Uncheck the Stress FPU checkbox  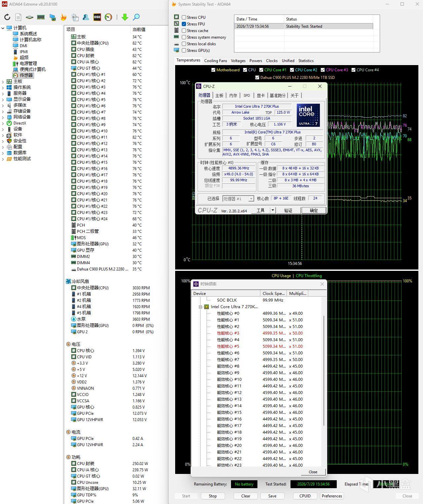pyautogui.click(x=184, y=24)
